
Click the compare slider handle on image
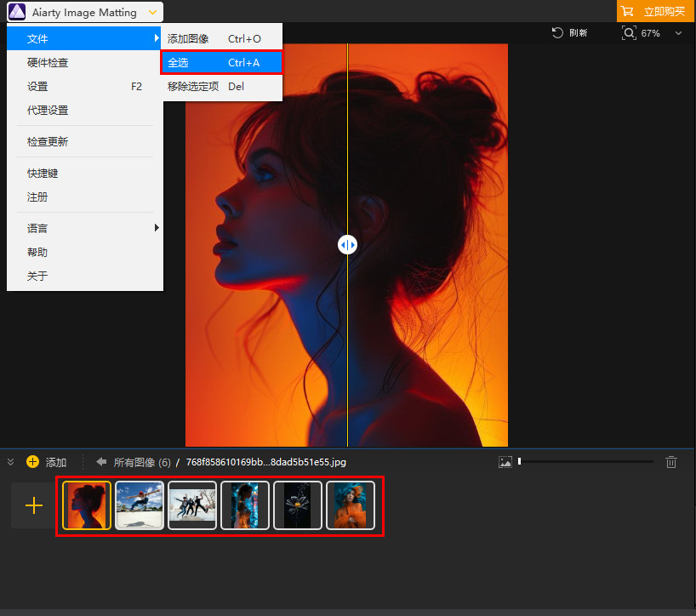coord(347,244)
